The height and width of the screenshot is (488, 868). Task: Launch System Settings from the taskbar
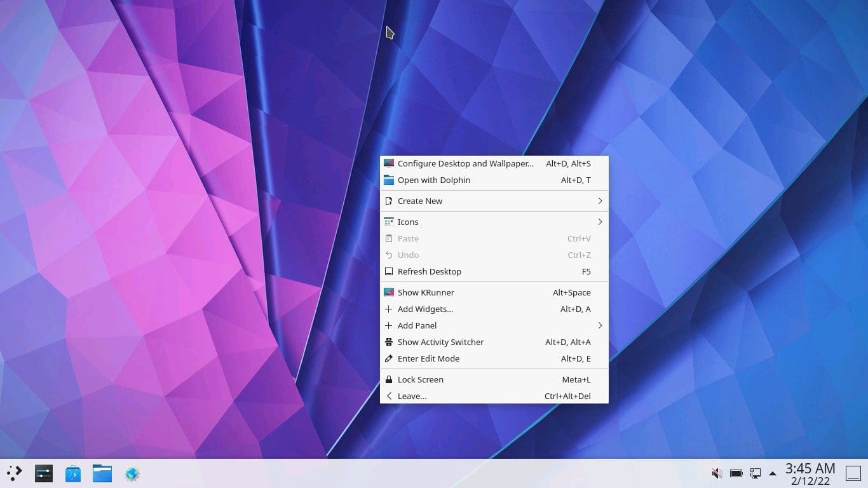point(44,473)
